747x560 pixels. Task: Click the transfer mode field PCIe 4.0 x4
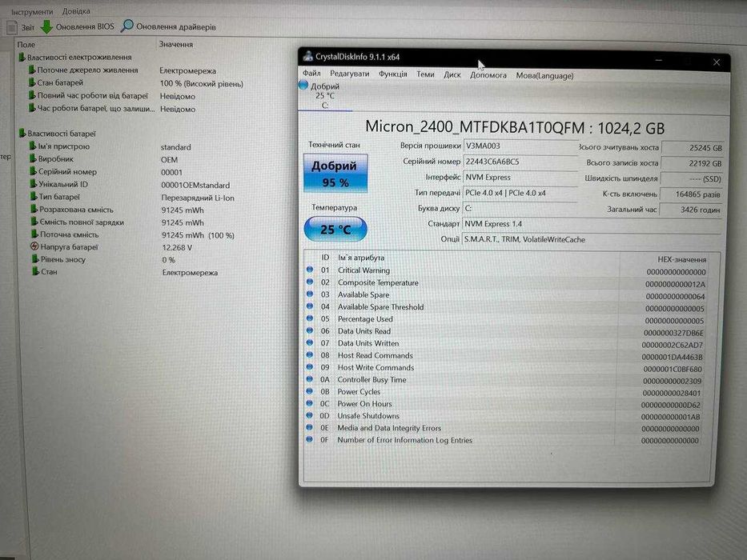click(520, 194)
